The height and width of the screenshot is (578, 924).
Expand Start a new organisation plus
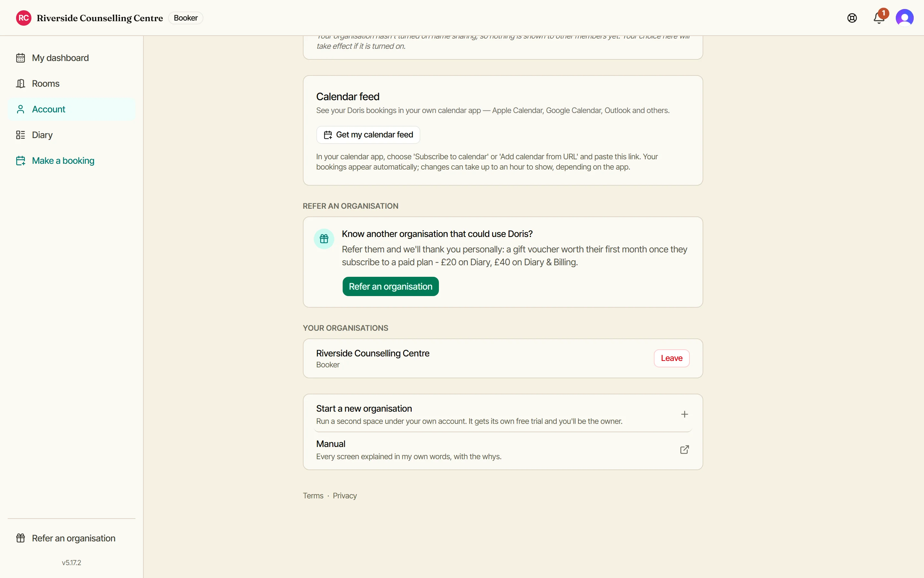(x=685, y=414)
